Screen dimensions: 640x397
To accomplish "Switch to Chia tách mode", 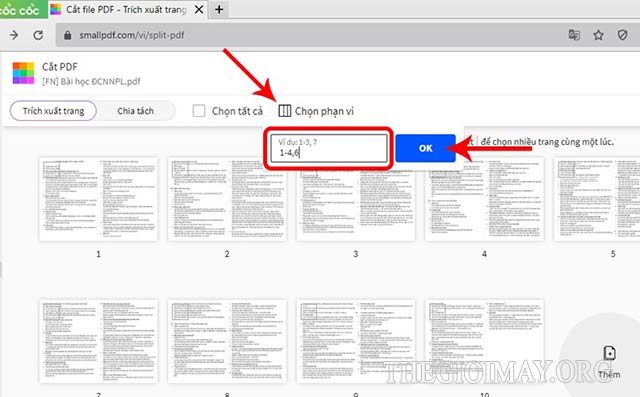I will [136, 111].
